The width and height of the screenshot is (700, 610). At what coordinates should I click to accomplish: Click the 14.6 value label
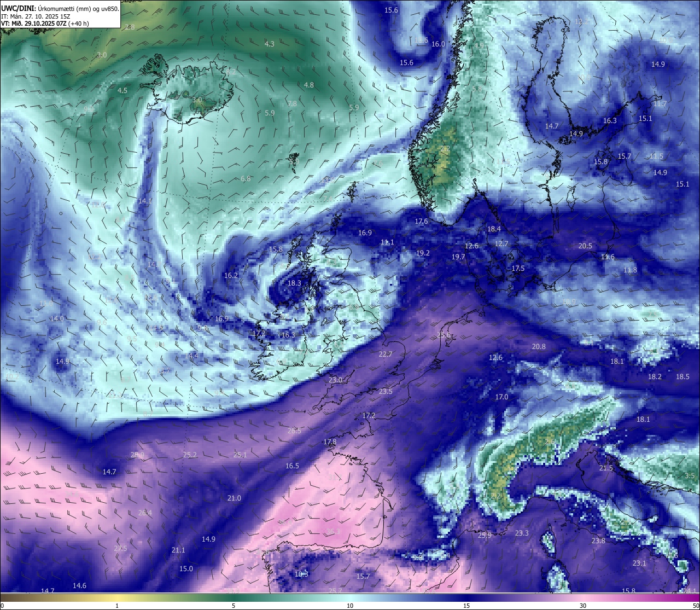point(79,585)
